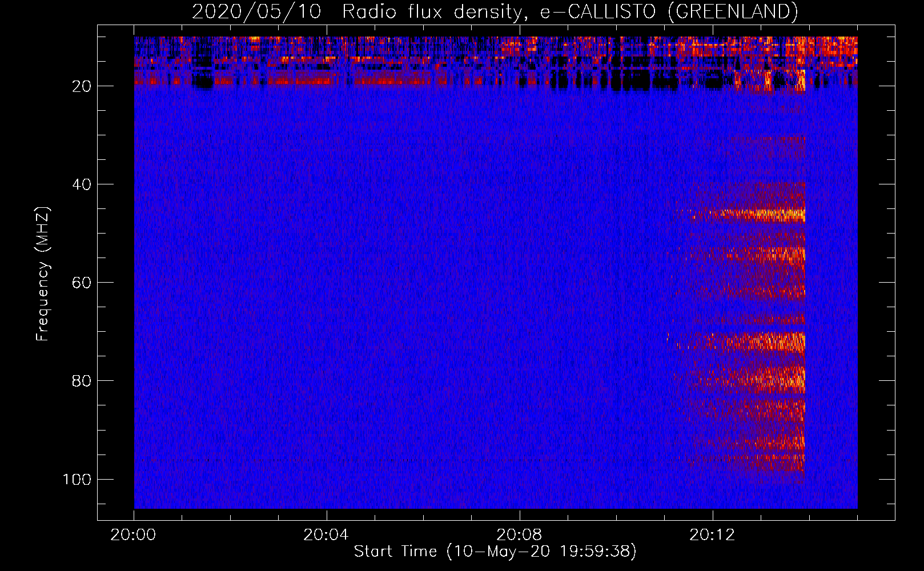Click the 60 MHz frequency tick label

pyautogui.click(x=82, y=283)
